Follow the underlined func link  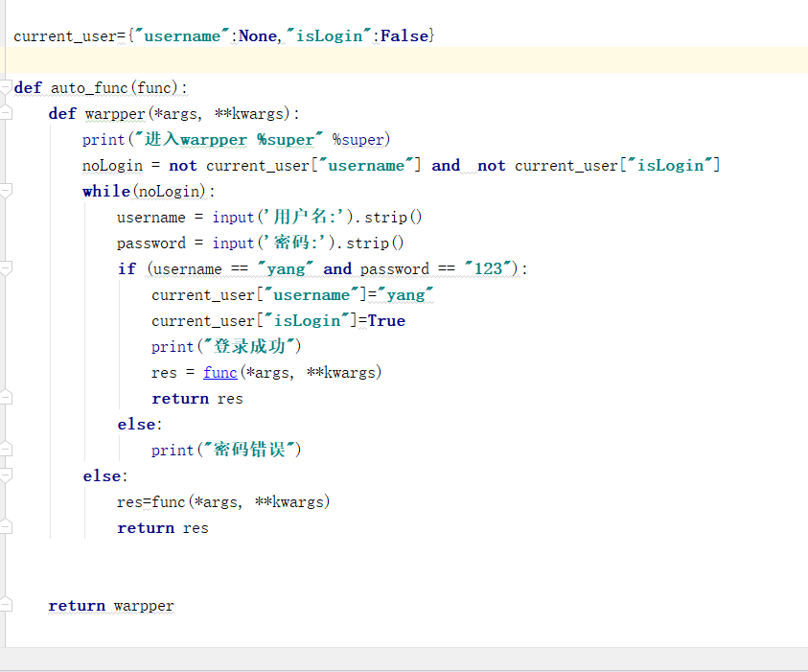tap(220, 373)
